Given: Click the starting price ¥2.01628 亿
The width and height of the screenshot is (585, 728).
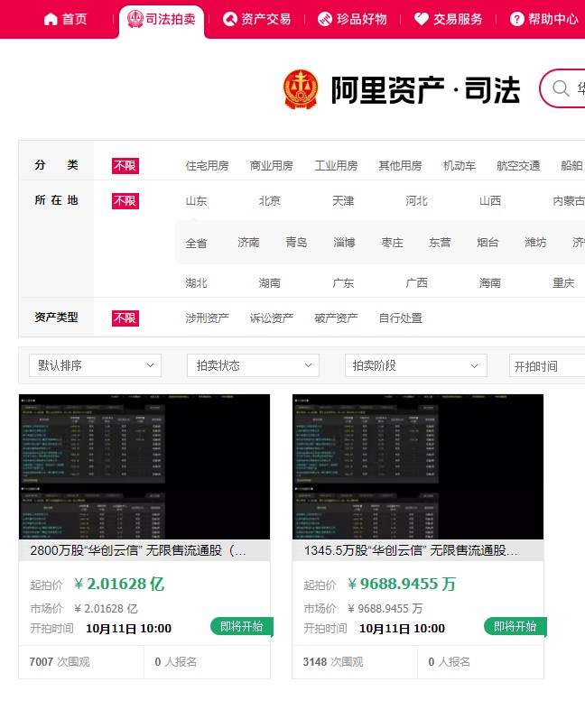Looking at the screenshot, I should pos(119,584).
